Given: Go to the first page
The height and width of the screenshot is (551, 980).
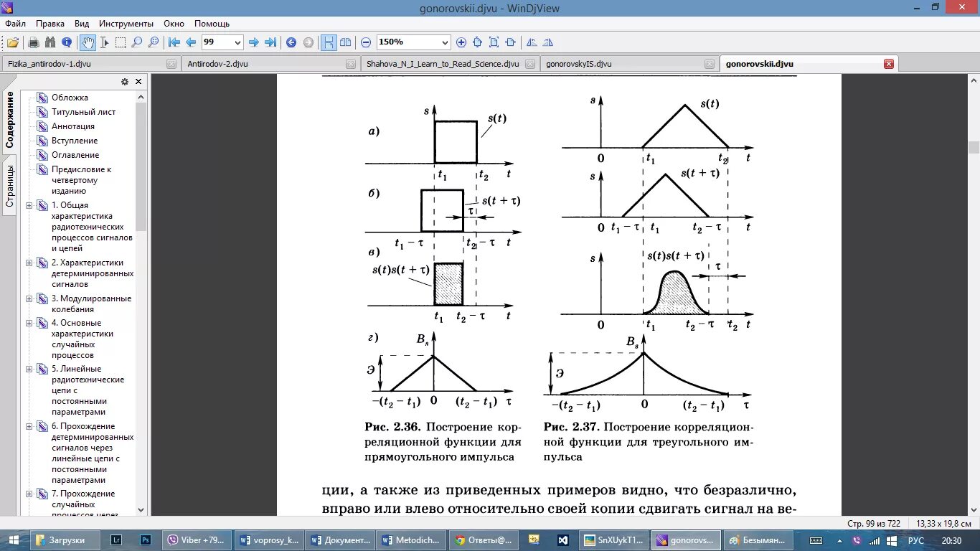Looking at the screenshot, I should (x=174, y=42).
